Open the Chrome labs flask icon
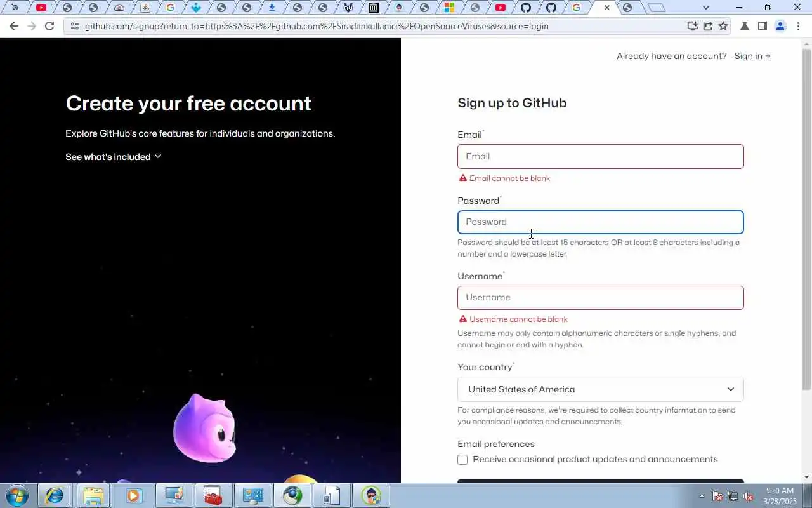Viewport: 812px width, 508px height. click(x=745, y=26)
